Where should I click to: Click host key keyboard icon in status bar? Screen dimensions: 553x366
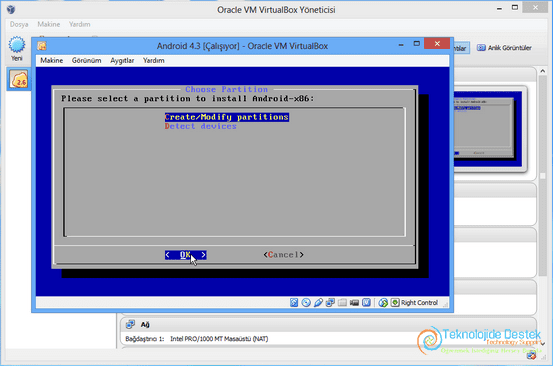click(x=395, y=303)
